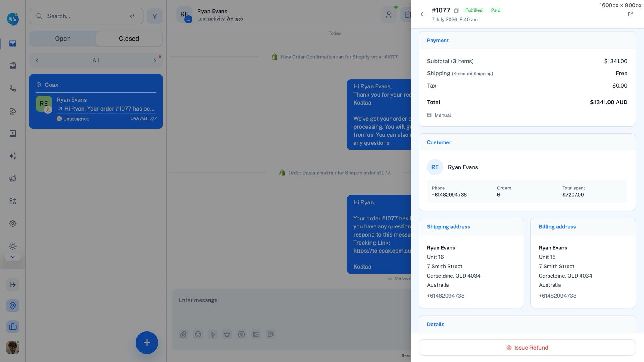Insert an image with the picture icon
This screenshot has height=362, width=644.
tap(256, 334)
